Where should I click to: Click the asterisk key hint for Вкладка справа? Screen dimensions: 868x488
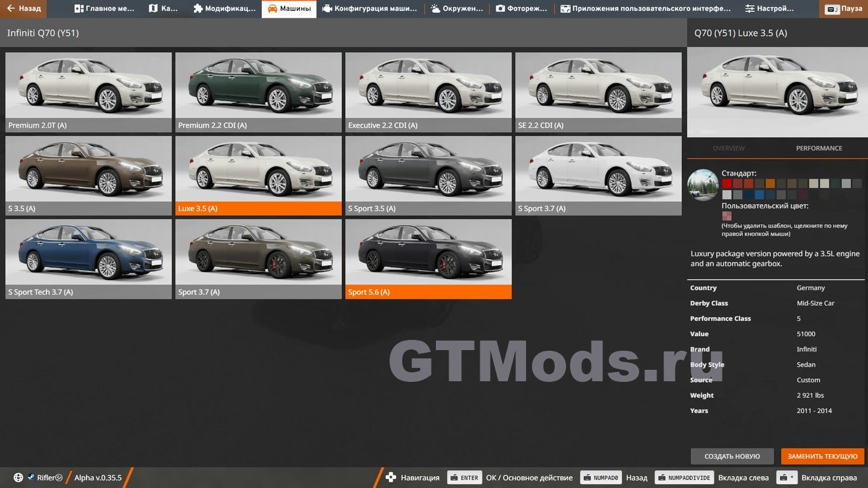(x=788, y=478)
